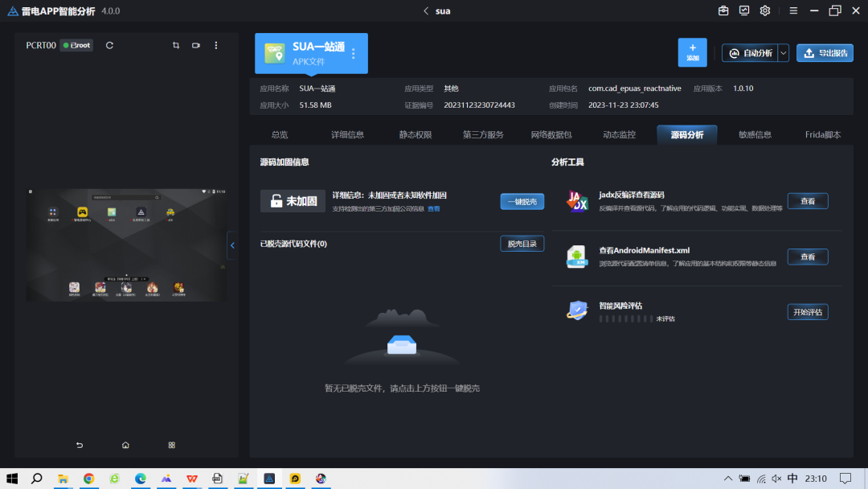The height and width of the screenshot is (489, 868).
Task: Click package name com.cad_epuas_reactnative text
Action: pos(634,88)
